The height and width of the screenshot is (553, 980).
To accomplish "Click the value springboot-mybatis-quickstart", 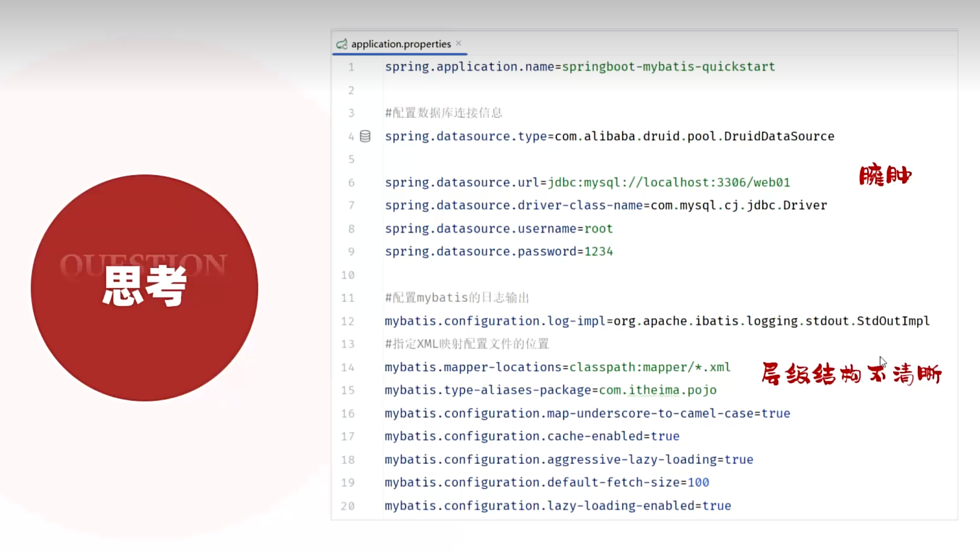I will point(669,66).
